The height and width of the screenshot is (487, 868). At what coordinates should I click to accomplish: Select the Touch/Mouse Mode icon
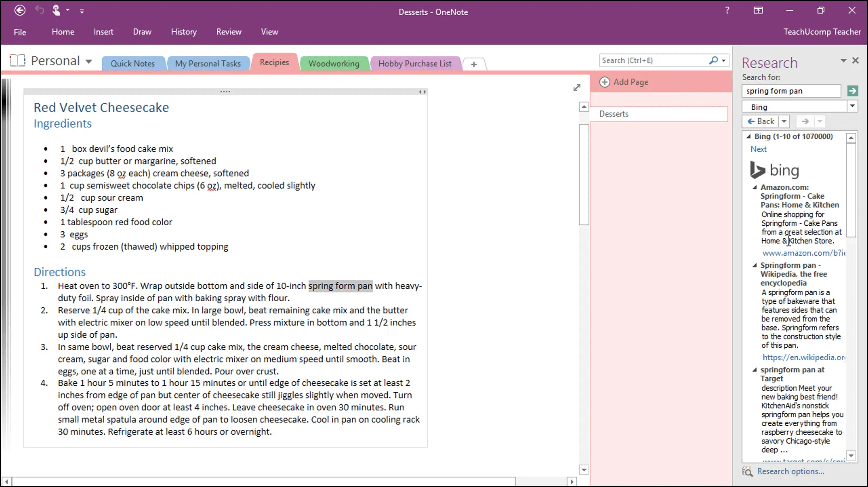(x=56, y=10)
